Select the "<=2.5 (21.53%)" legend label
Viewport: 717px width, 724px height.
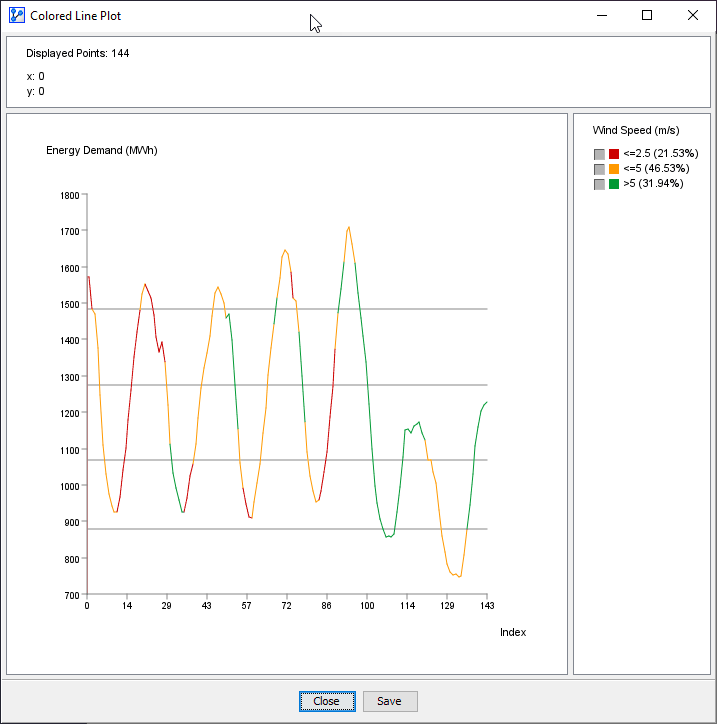[660, 154]
